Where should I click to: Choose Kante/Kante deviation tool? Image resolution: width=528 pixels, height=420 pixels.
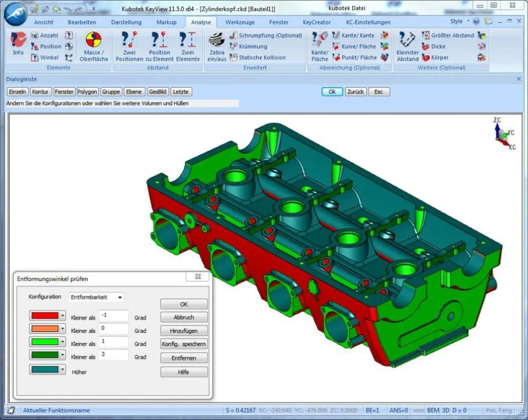[353, 35]
